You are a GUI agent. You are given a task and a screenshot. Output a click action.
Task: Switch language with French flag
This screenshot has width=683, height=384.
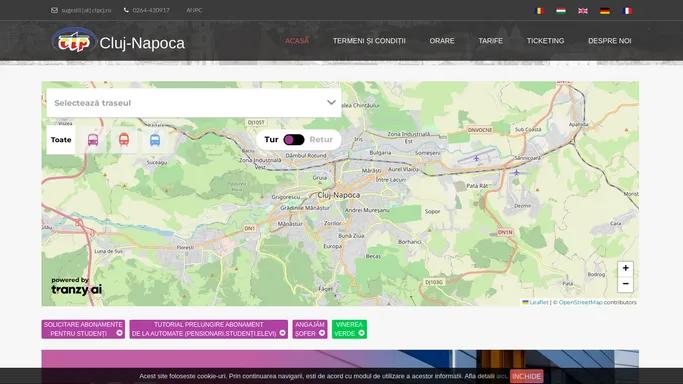click(627, 10)
